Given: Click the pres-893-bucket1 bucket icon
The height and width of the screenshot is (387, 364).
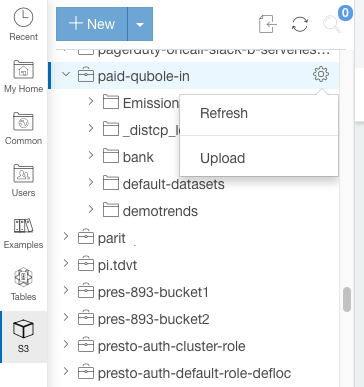Looking at the screenshot, I should 86,290.
